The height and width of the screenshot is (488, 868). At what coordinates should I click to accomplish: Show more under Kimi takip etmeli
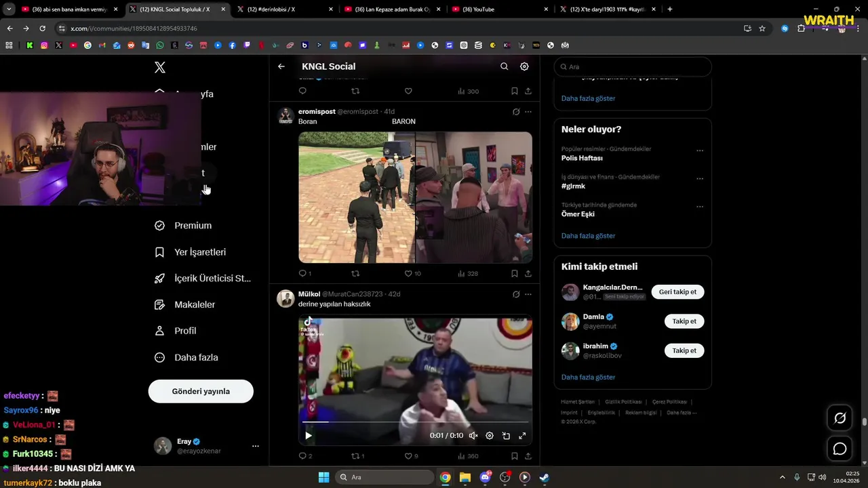click(588, 377)
